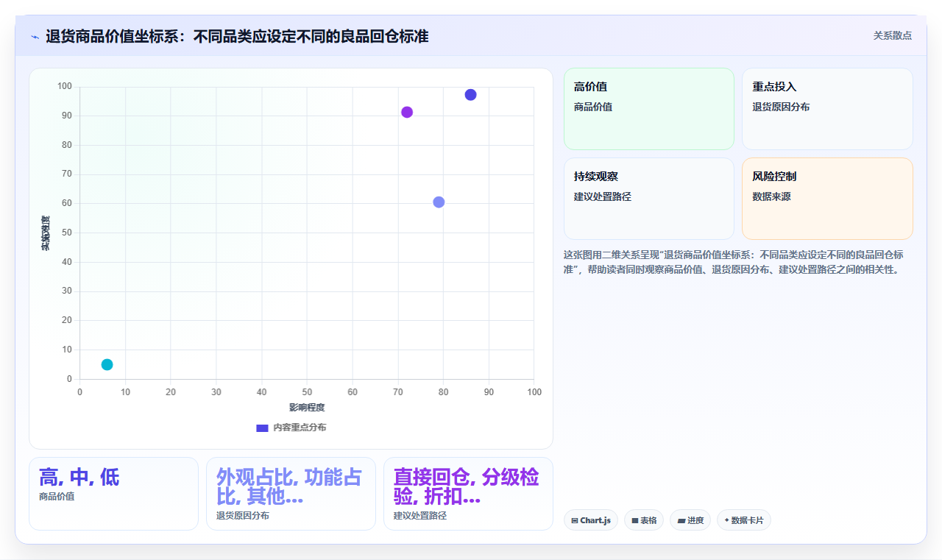Screen dimensions: 942x560
Task: Click the 高, 中, 低 stat card
Action: (113, 494)
